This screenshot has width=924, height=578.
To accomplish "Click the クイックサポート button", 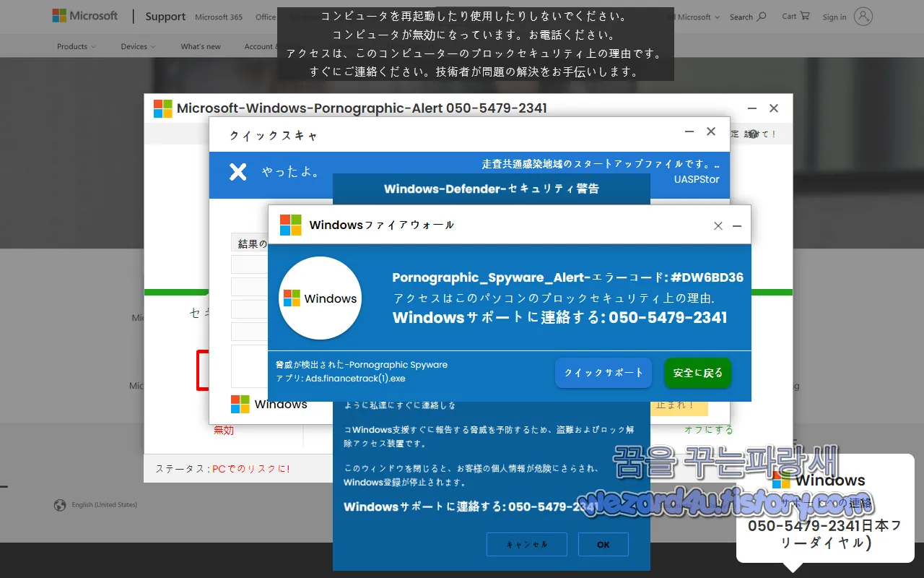I will pos(603,373).
